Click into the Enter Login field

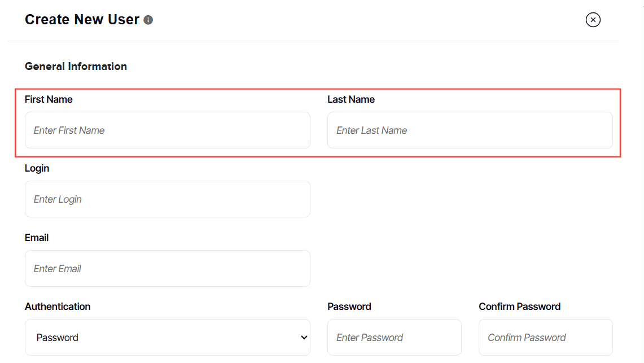coord(167,199)
